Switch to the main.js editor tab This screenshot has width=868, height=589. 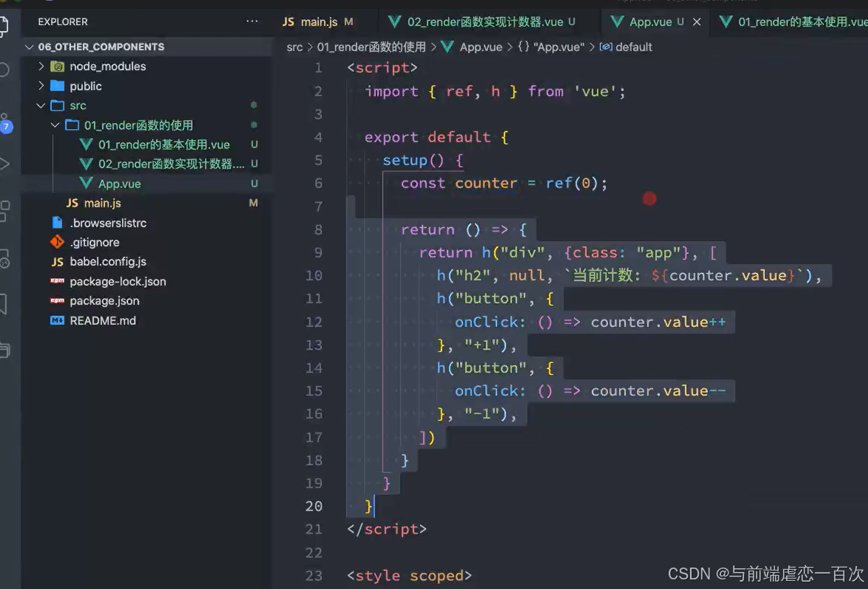pos(319,22)
